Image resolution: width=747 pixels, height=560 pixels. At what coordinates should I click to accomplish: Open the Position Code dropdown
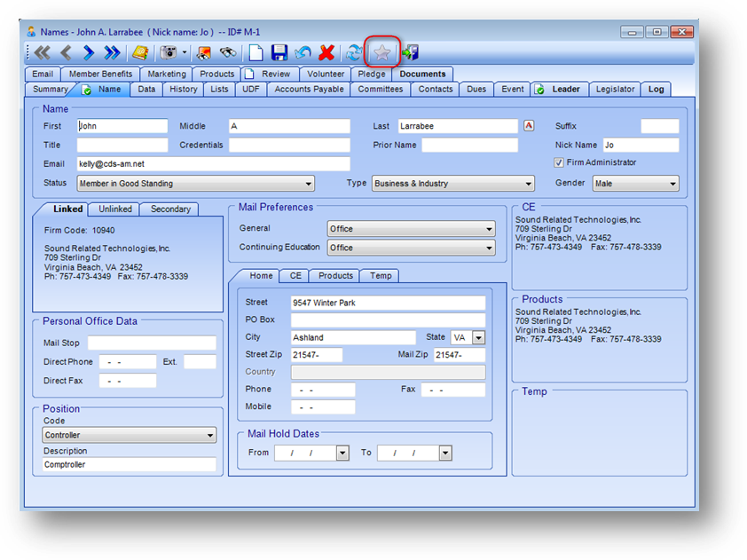coord(210,436)
